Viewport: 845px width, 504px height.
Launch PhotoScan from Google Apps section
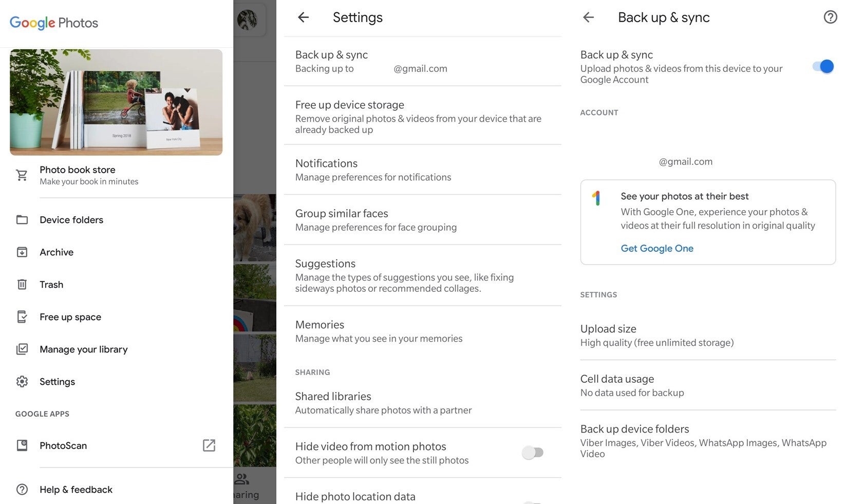(x=117, y=445)
